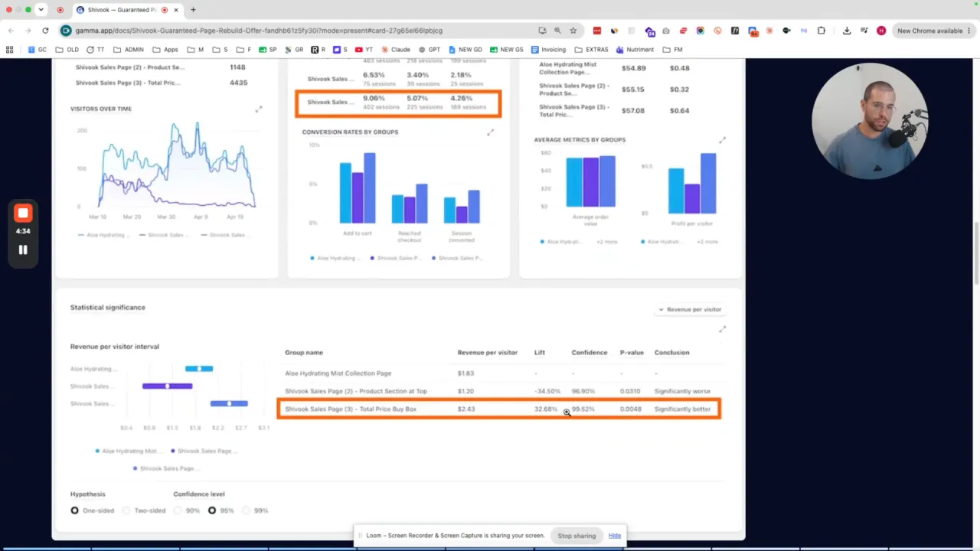Open the Claude bookmark
The width and height of the screenshot is (980, 551).
point(396,50)
